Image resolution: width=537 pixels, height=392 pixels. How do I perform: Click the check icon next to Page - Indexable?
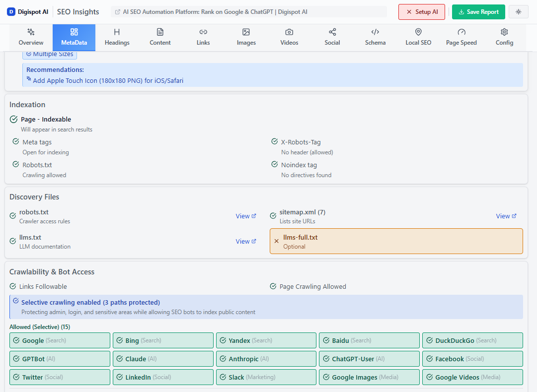14,119
